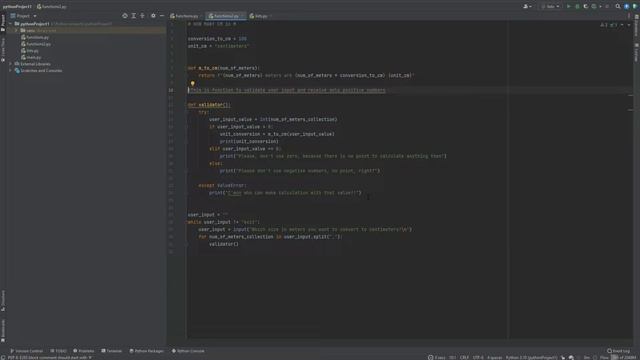Screen dimensions: 640x360
Task: Open Search Everywhere magnifier icon
Action: (618, 7)
